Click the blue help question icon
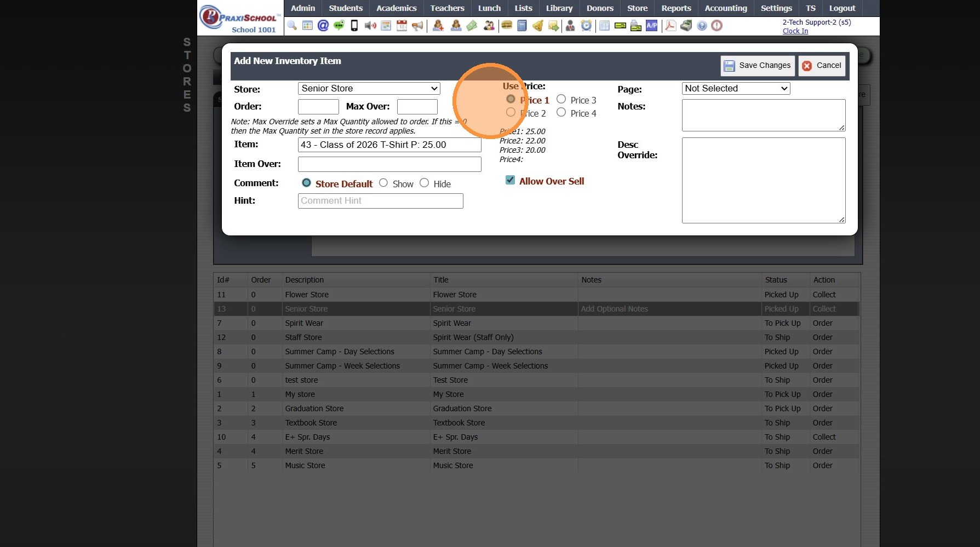Screen dimensions: 980x547 pyautogui.click(x=702, y=26)
